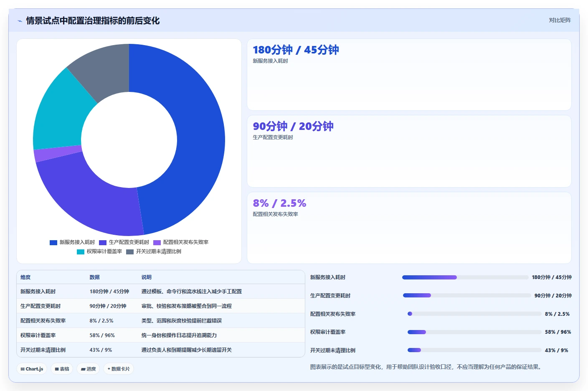Click the 43% / 9% table cell
The image size is (588, 391).
pos(101,350)
